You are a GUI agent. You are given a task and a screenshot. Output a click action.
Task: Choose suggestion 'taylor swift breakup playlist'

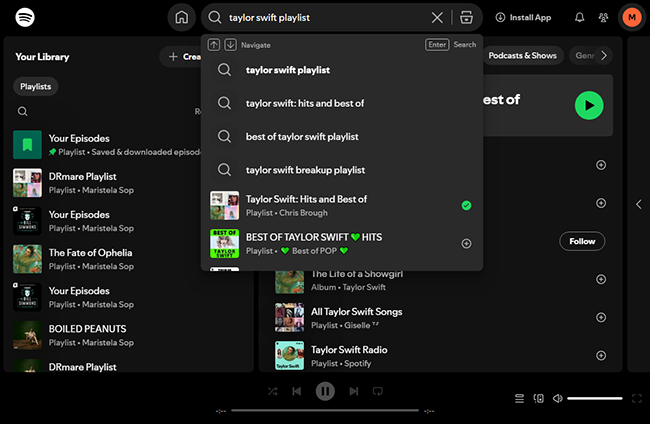coord(342,170)
